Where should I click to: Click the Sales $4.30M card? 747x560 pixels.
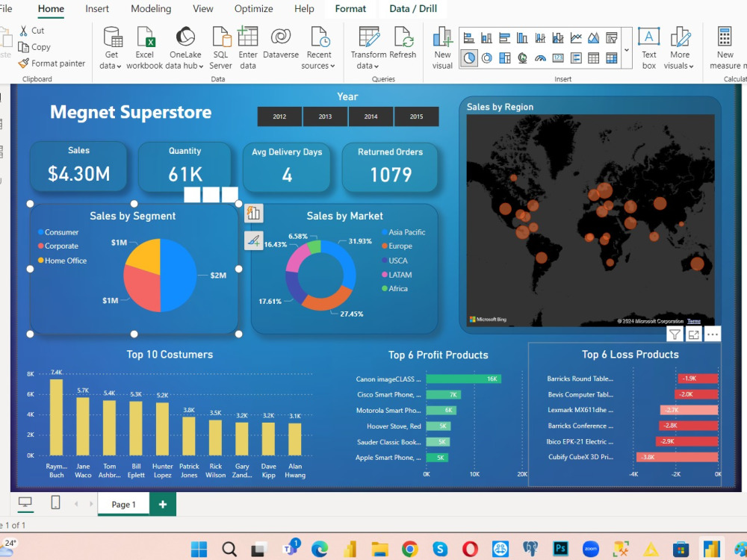(x=78, y=167)
